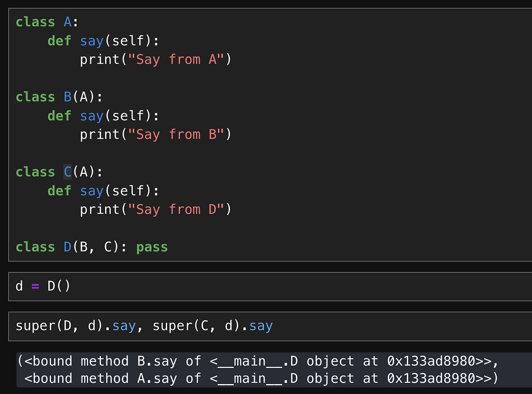Click the blue say attribute after super(D, d)
Screen dimensions: 532x394
pyautogui.click(x=124, y=326)
